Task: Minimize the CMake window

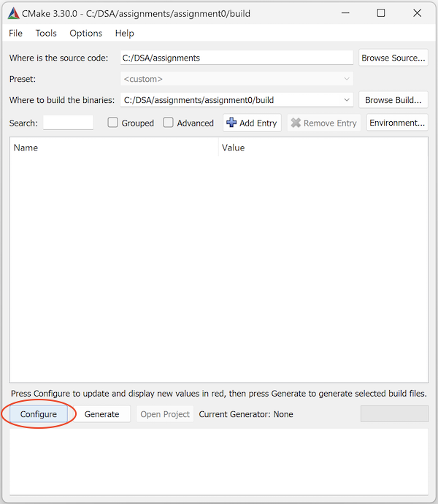Action: [x=345, y=13]
